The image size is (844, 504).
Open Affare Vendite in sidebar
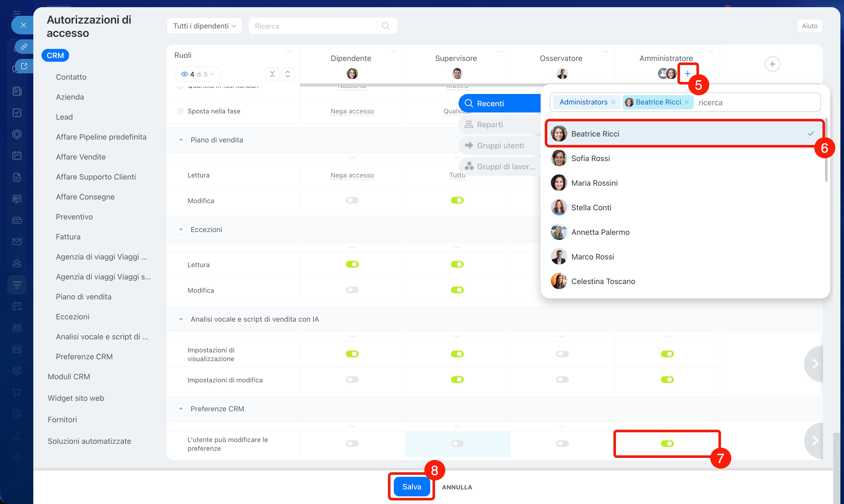(81, 157)
